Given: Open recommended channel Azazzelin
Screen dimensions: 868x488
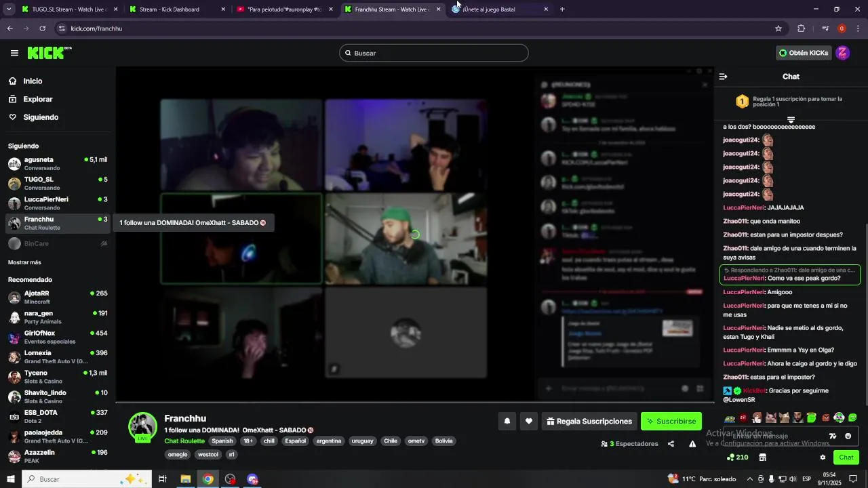Looking at the screenshot, I should point(58,456).
